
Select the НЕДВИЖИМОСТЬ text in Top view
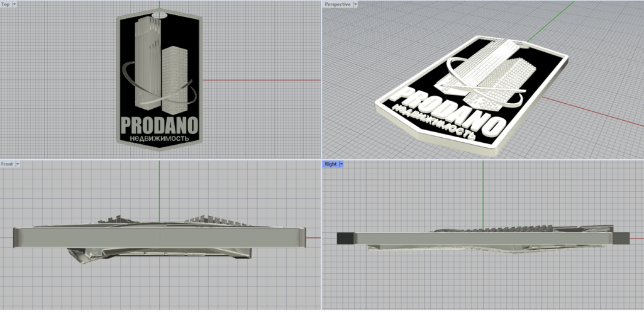(159, 135)
